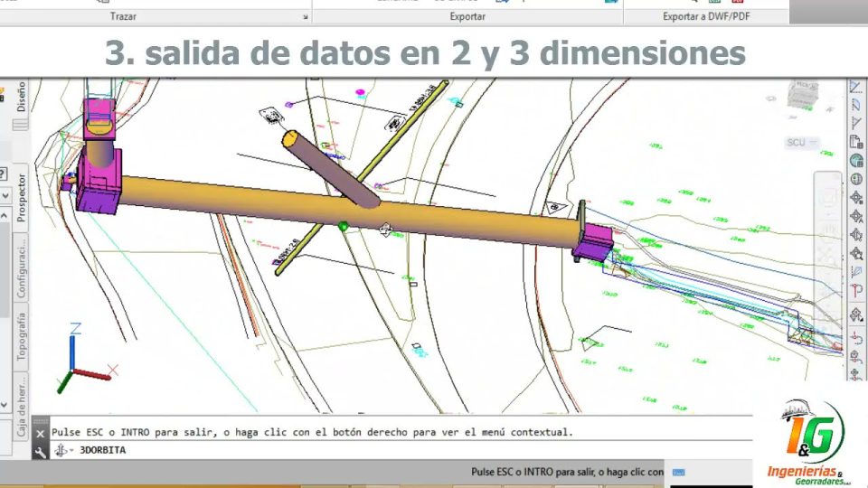Open command line customization wrench icon
Image resolution: width=868 pixels, height=488 pixels.
pyautogui.click(x=40, y=450)
